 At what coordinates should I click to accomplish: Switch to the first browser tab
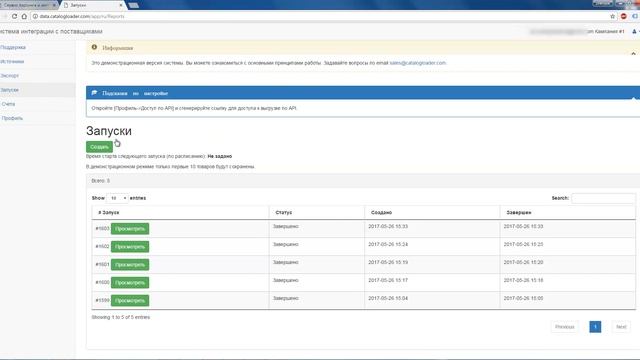tap(27, 5)
